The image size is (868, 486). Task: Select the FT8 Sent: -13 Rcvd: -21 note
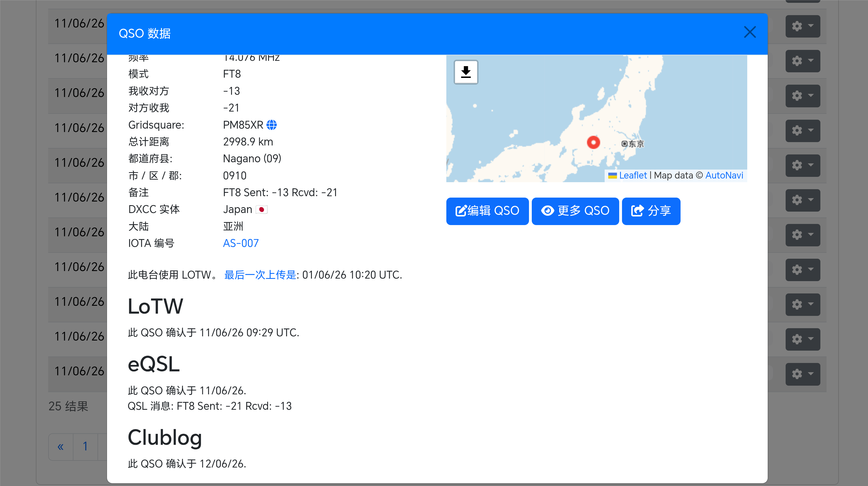280,193
